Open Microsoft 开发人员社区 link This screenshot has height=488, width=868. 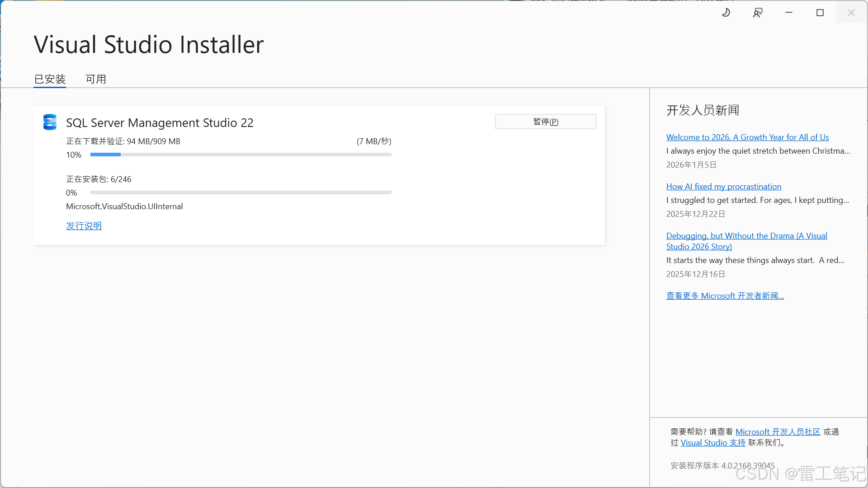(x=778, y=432)
